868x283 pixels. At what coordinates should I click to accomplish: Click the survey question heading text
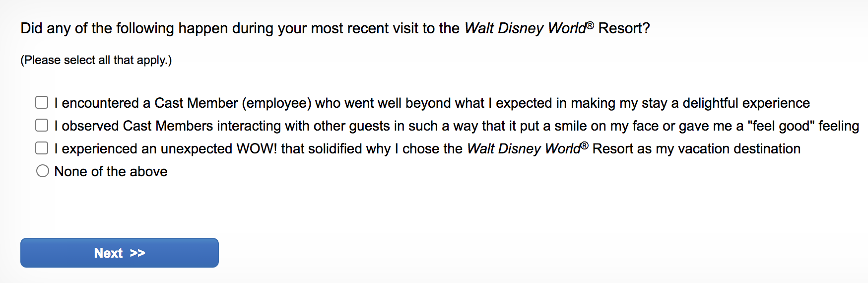point(238,28)
